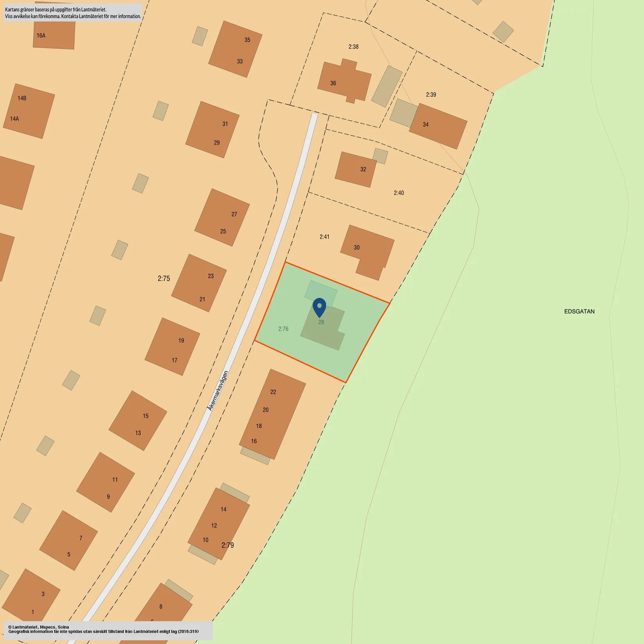The image size is (644, 644).
Task: Click building number 36
Action: [x=333, y=83]
